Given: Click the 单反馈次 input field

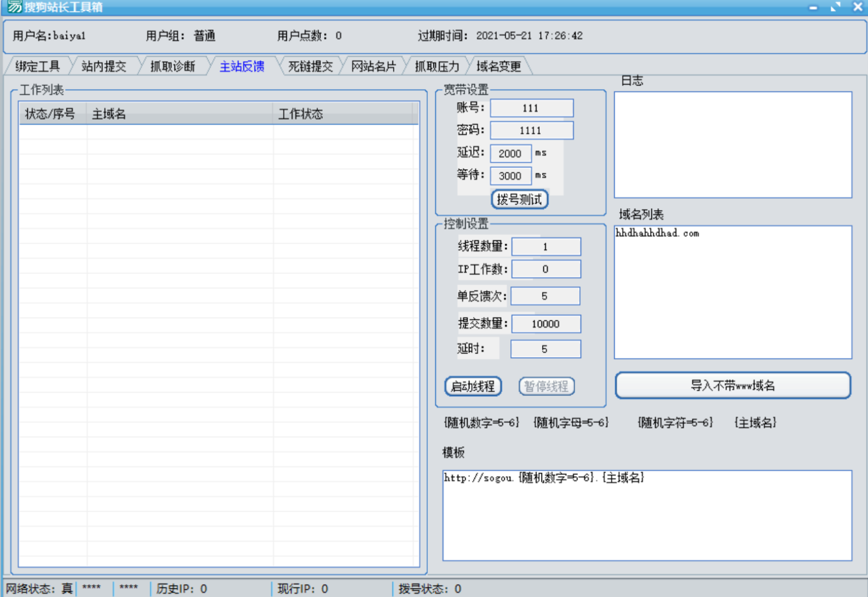Looking at the screenshot, I should pos(545,296).
